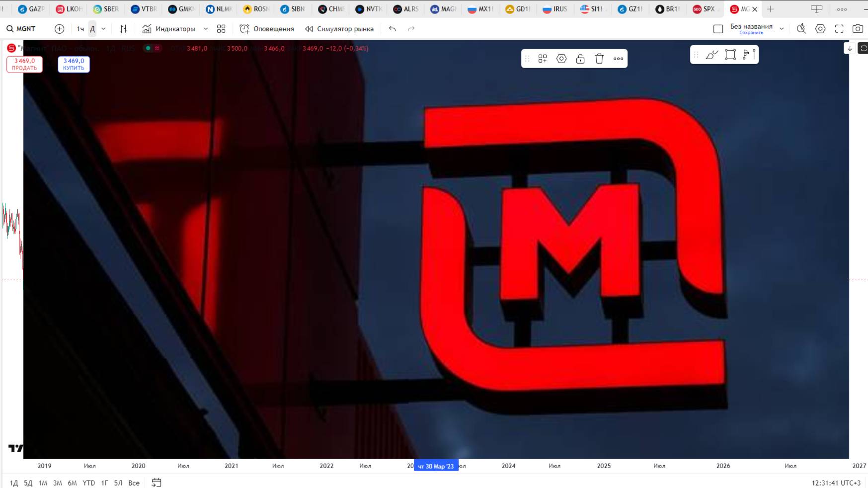Switch to the SIBN tab
The image size is (868, 488).
point(294,9)
